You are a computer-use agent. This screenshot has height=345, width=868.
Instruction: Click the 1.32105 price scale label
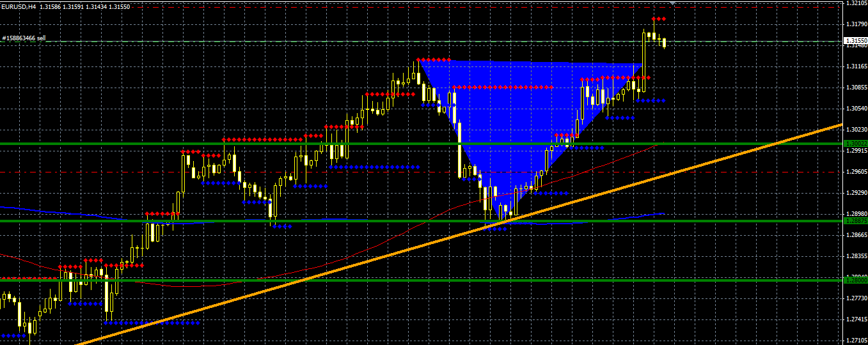coord(856,4)
